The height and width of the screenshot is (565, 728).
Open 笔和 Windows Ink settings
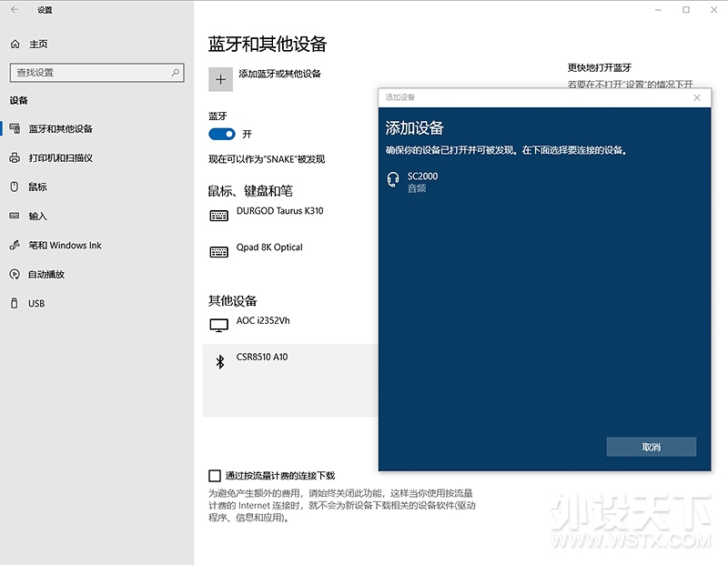[65, 245]
